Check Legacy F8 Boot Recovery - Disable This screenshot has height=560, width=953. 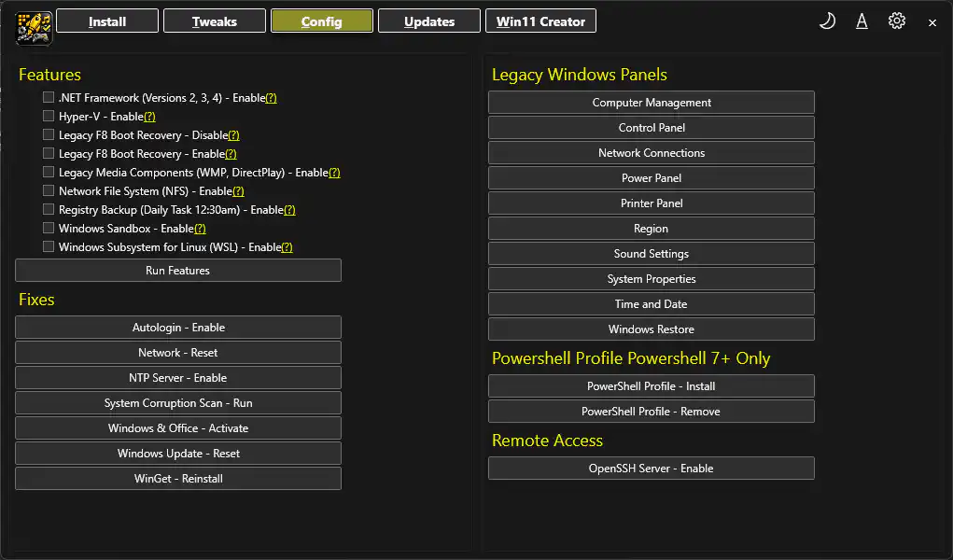pos(49,134)
